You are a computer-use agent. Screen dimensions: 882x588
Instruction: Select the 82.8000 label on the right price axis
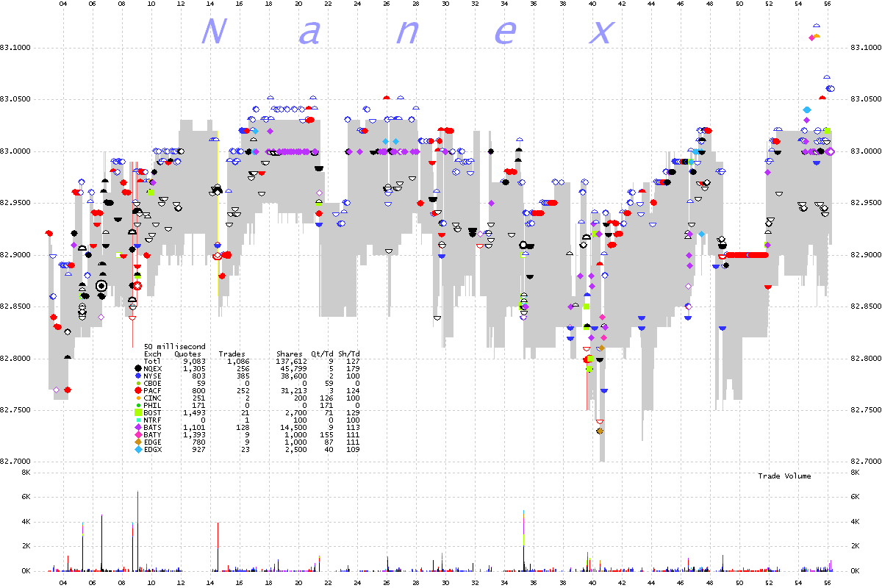[864, 359]
